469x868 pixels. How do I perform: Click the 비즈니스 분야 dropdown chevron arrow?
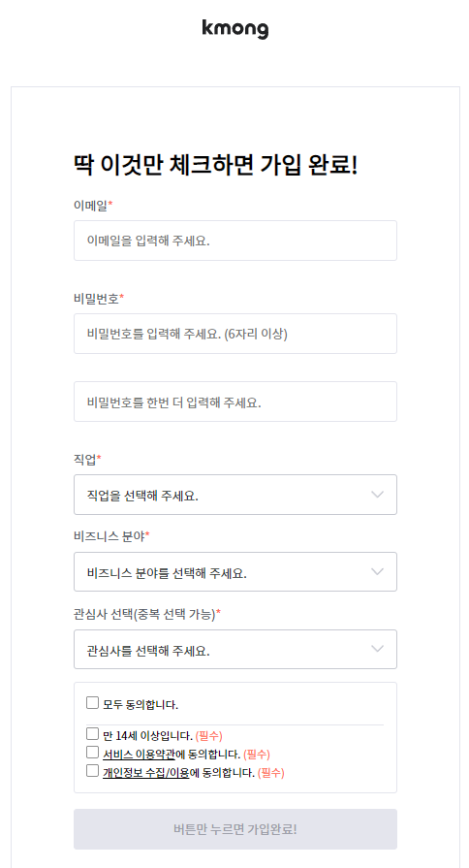click(377, 572)
